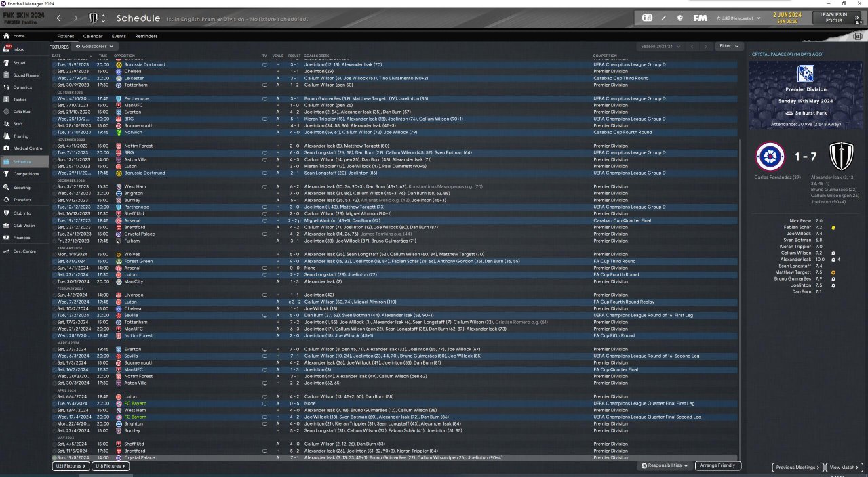This screenshot has height=477, width=868.
Task: Click the Competitions trophy icon
Action: [x=7, y=174]
